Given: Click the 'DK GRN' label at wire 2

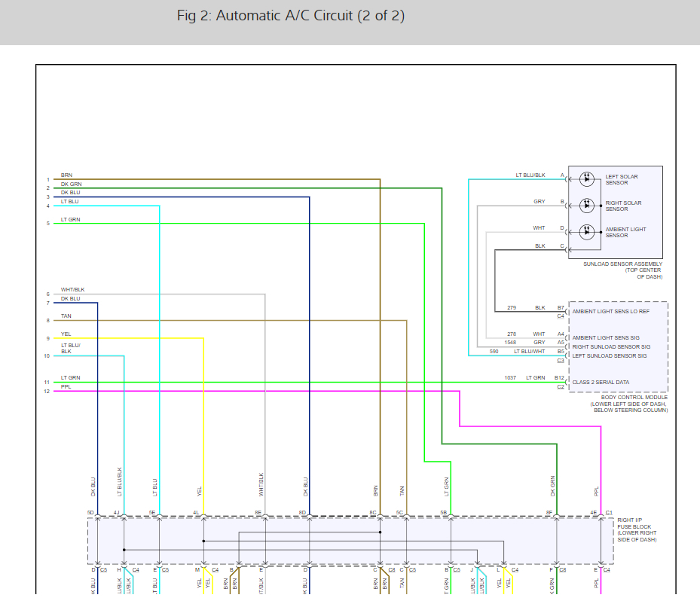Looking at the screenshot, I should click(x=72, y=185).
